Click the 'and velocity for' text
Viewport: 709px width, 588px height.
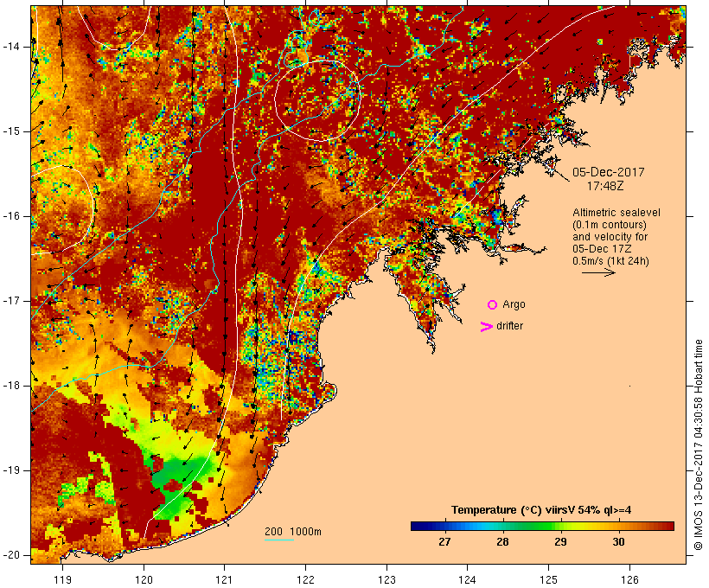(x=610, y=237)
